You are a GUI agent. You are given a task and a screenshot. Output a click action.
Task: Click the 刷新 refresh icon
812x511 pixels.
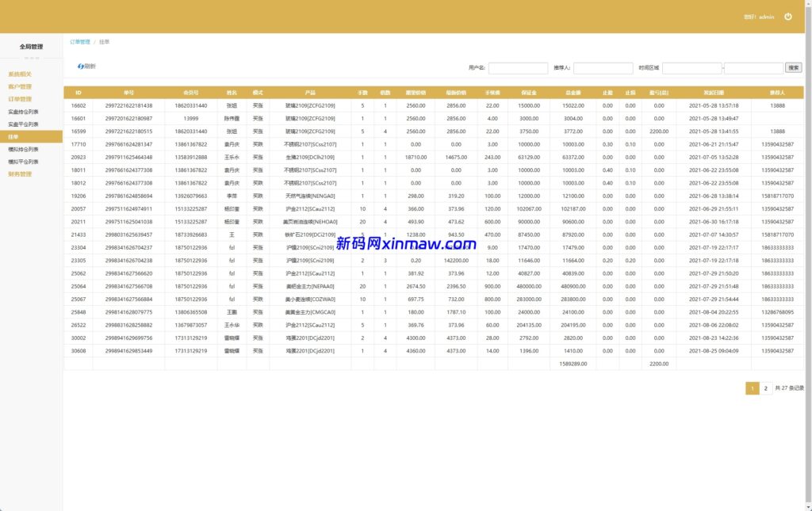(x=81, y=67)
